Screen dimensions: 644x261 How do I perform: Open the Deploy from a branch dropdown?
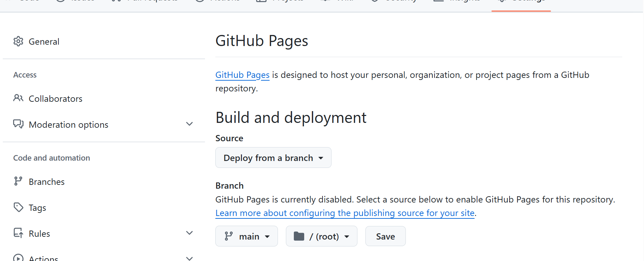coord(273,157)
